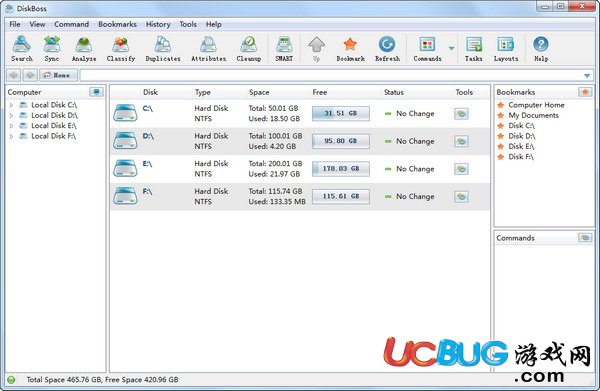
Task: Click the C:\ free space bar
Action: pos(341,114)
